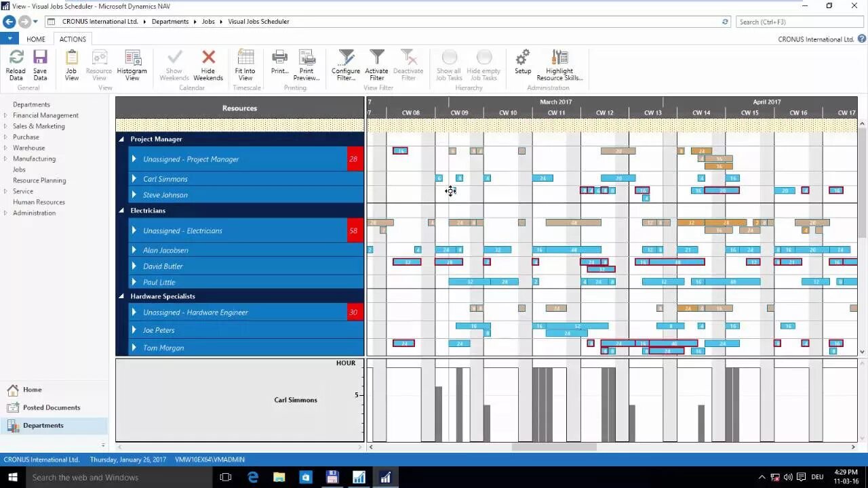Expand the Joe Peters row
Screen dimensions: 868x488
[x=134, y=330]
